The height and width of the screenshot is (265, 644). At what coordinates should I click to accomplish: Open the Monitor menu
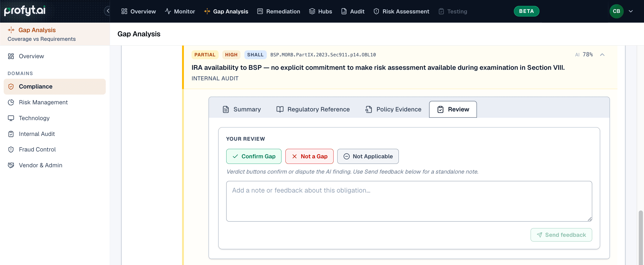point(180,11)
